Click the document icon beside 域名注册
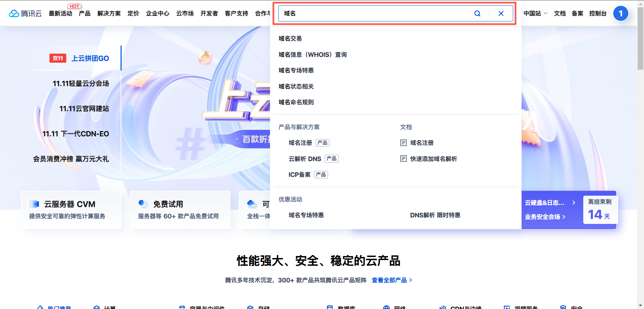This screenshot has height=309, width=644. coord(404,143)
